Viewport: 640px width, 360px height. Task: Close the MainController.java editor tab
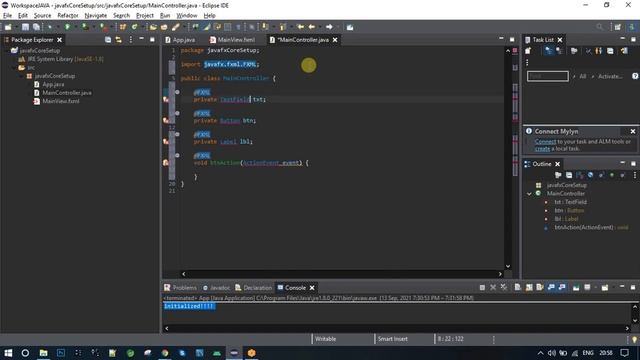(x=335, y=40)
